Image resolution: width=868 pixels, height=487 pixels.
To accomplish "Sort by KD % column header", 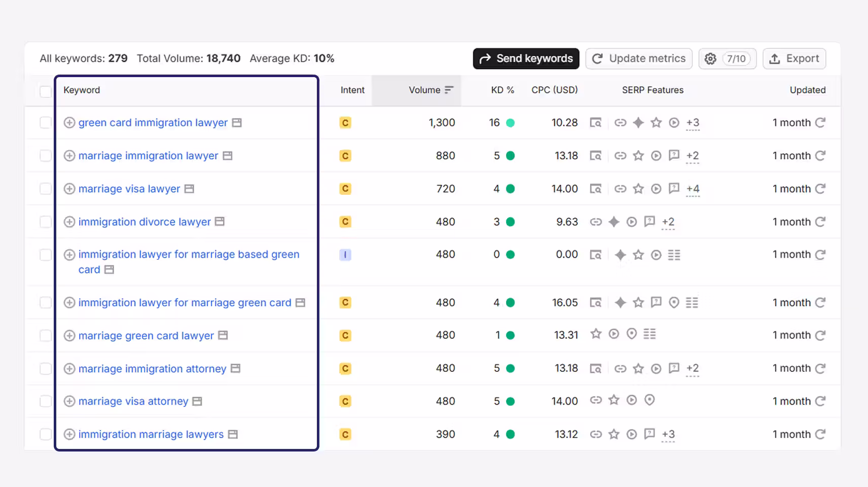I will (x=502, y=90).
